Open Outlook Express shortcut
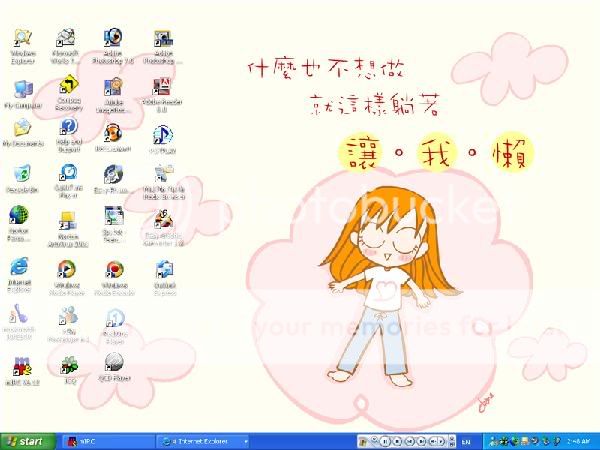 163,269
